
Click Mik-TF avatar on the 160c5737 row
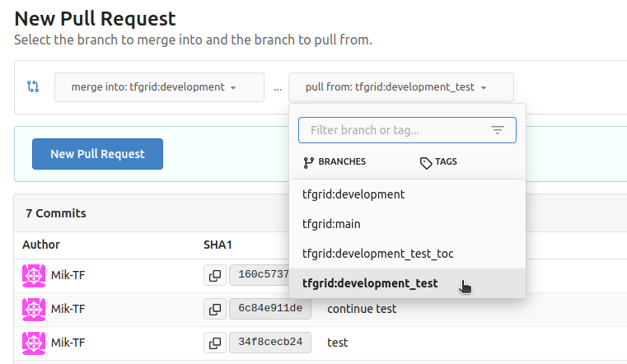(34, 276)
